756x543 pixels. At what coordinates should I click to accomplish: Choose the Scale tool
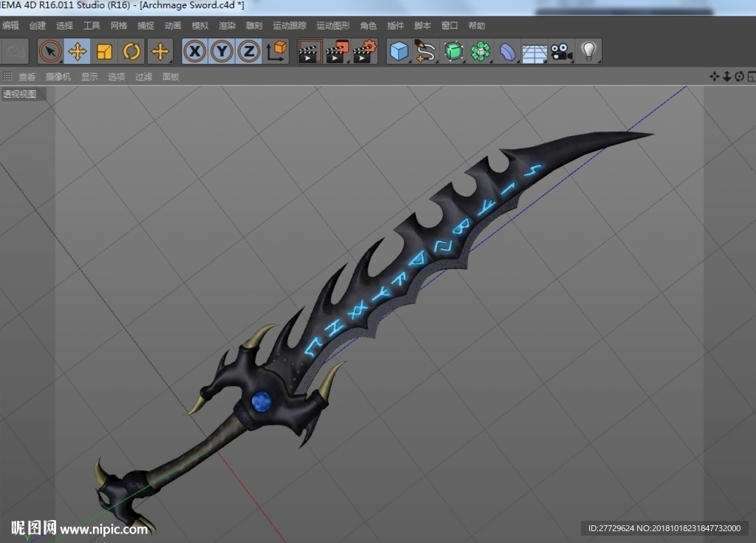pos(104,51)
